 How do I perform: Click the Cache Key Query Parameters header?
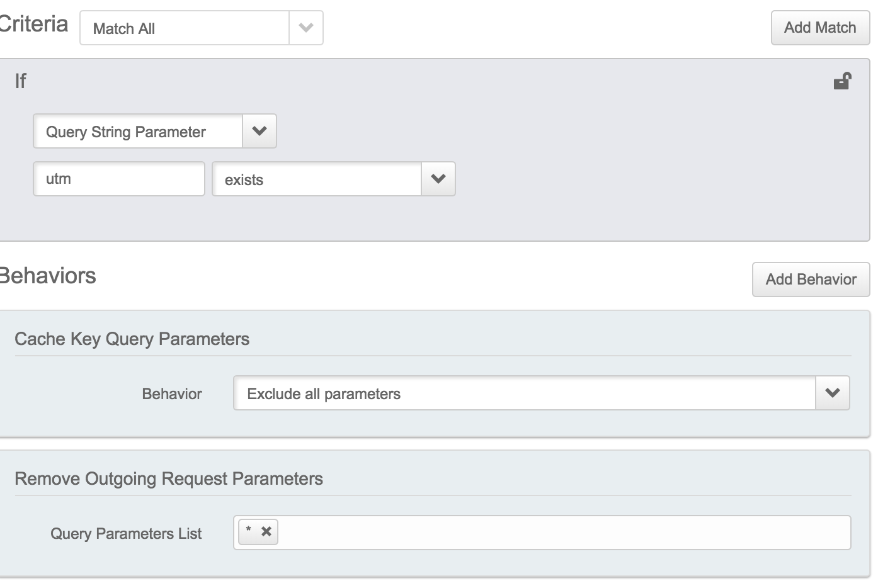pyautogui.click(x=132, y=339)
